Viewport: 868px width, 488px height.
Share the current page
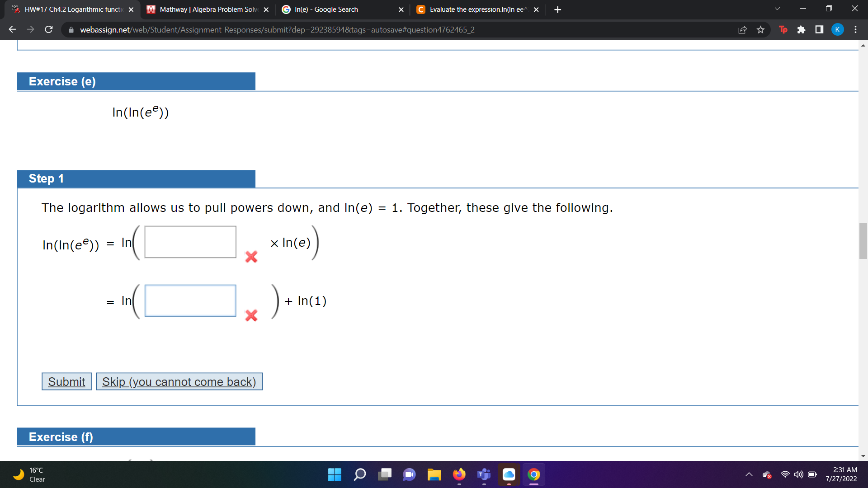pos(742,29)
